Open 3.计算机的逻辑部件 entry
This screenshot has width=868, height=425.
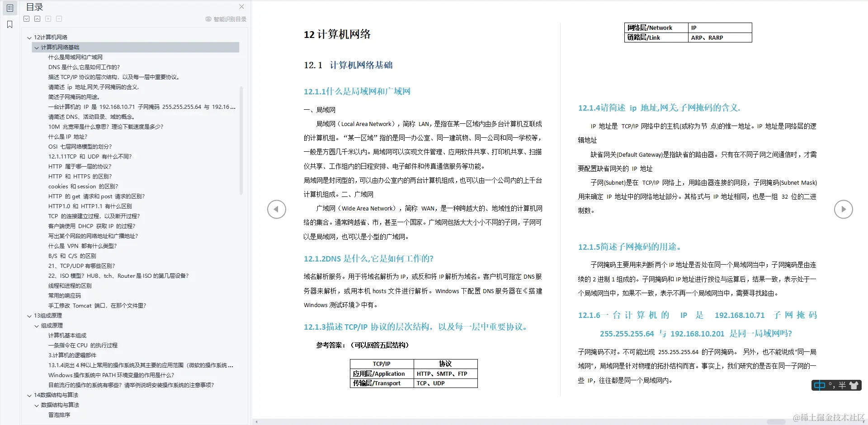[72, 355]
